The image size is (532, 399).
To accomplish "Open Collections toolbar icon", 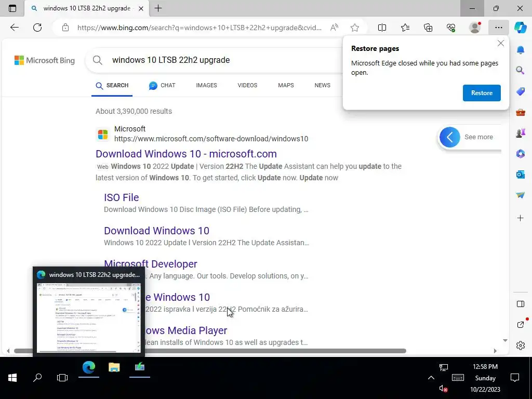I will (x=428, y=28).
